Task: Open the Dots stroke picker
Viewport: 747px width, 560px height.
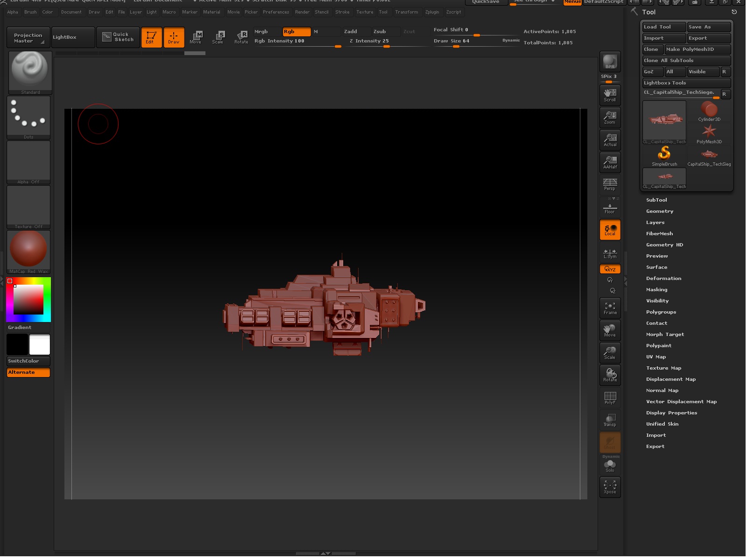Action: [28, 118]
